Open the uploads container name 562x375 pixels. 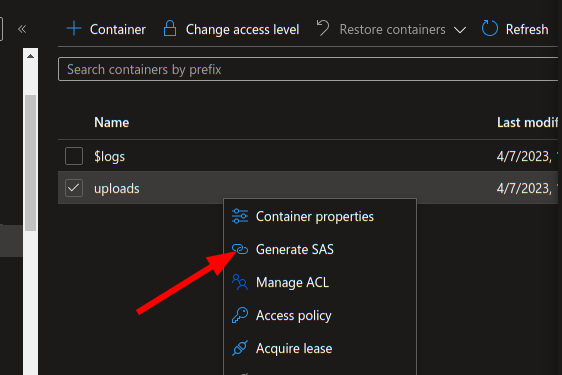(x=116, y=189)
